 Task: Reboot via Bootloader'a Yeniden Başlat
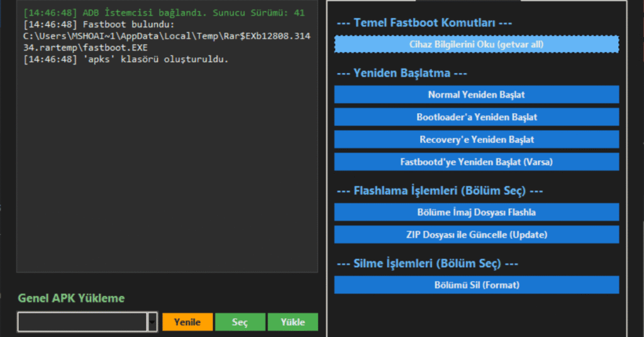(x=477, y=117)
